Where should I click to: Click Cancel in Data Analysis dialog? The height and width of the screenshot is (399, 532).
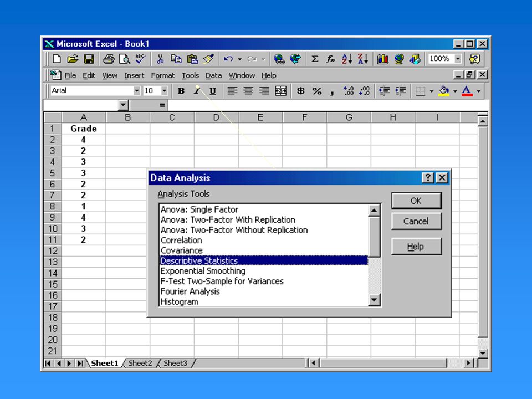(x=416, y=222)
